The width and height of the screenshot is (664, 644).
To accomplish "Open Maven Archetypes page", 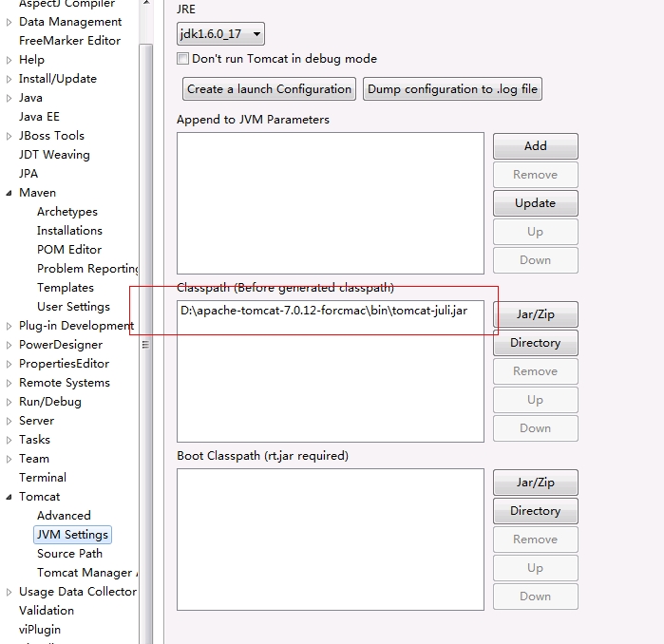I will pyautogui.click(x=67, y=212).
